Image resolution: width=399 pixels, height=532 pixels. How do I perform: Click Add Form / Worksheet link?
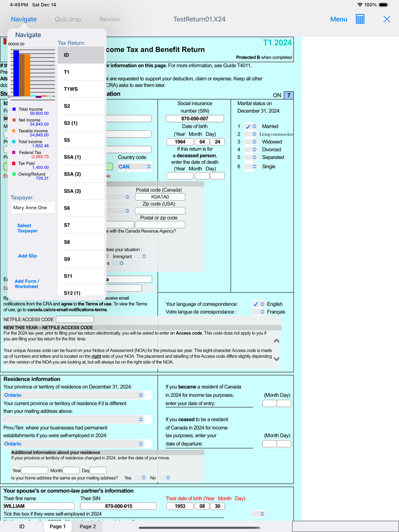[27, 284]
